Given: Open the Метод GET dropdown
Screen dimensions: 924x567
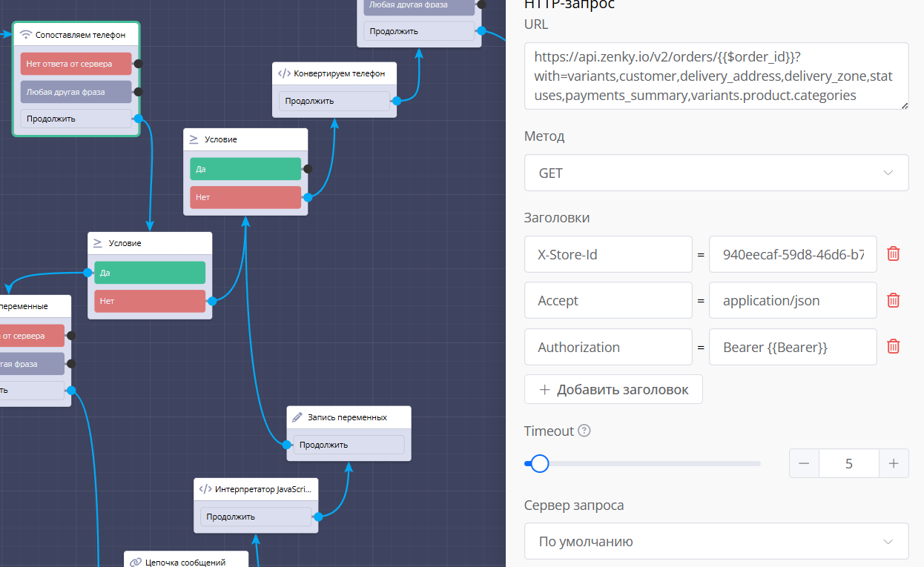Looking at the screenshot, I should pos(716,173).
